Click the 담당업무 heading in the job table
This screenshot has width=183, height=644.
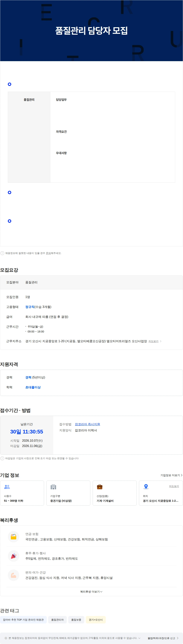click(61, 99)
